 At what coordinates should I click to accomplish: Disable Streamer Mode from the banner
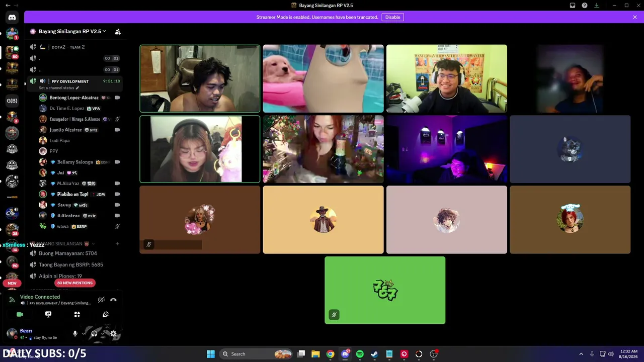[x=392, y=17]
